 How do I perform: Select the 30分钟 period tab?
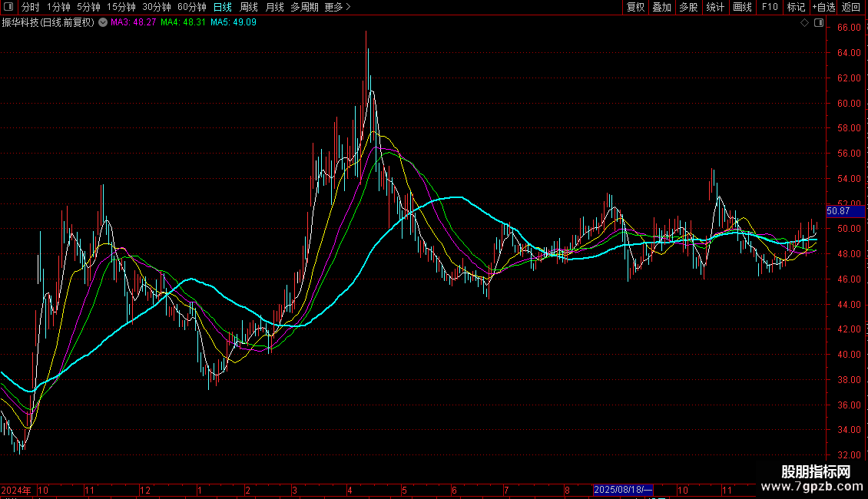coord(157,7)
